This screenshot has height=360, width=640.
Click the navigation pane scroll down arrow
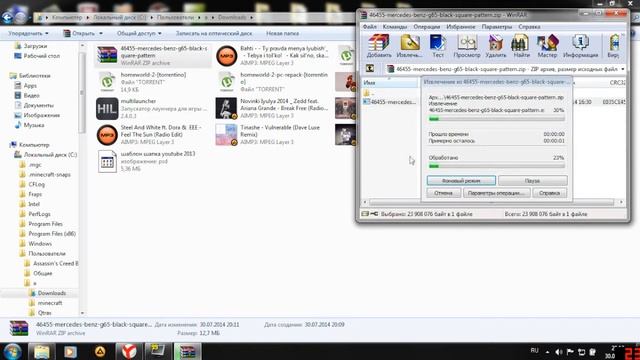[82, 313]
